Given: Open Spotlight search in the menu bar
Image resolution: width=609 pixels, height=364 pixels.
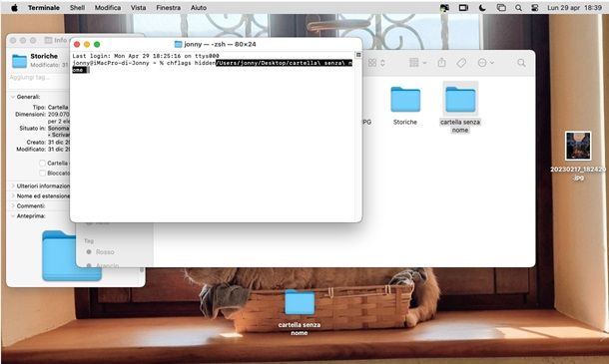Looking at the screenshot, I should [518, 8].
